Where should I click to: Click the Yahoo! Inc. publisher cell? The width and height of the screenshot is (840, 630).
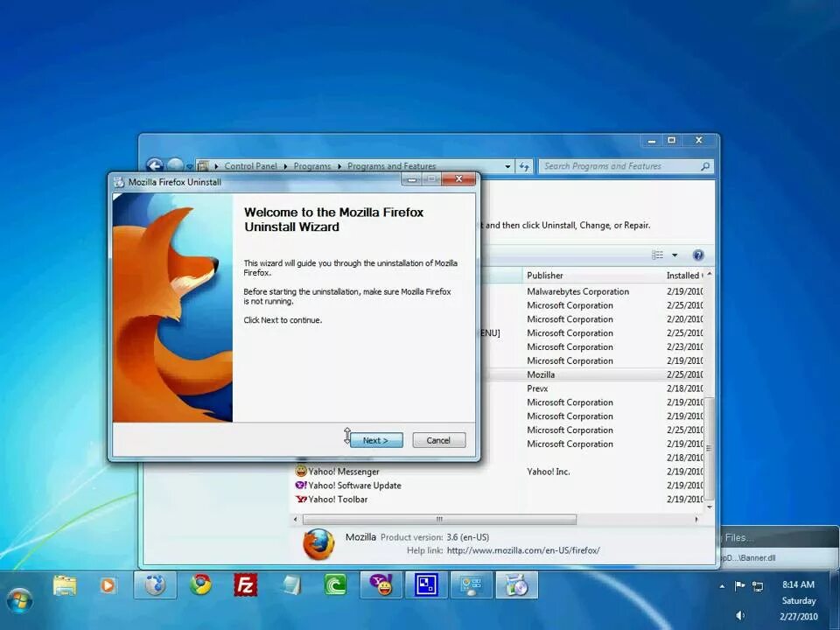pos(548,472)
